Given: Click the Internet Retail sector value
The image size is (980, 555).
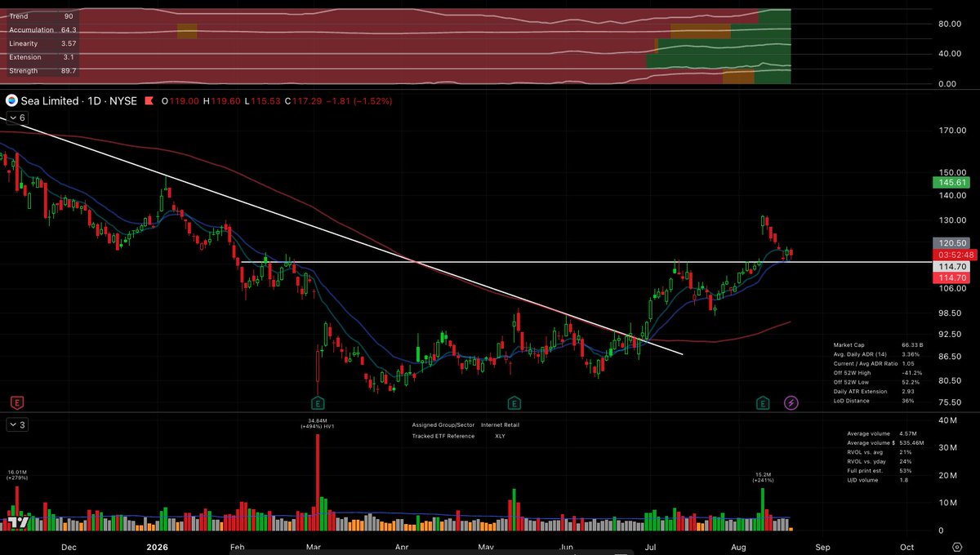Looking at the screenshot, I should 500,424.
